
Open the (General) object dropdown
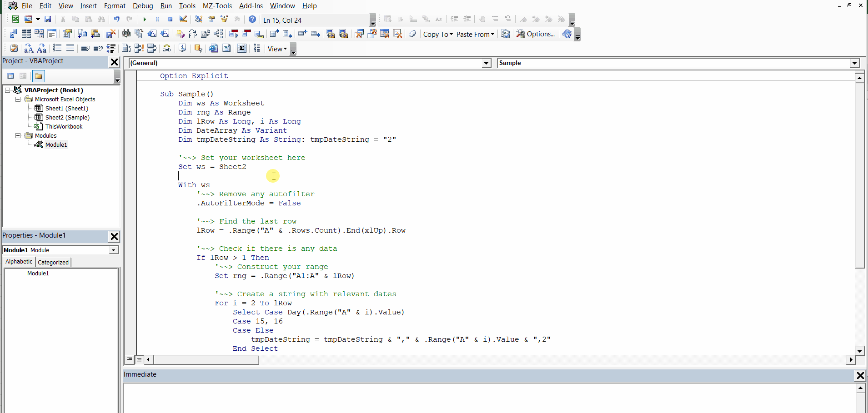(487, 63)
